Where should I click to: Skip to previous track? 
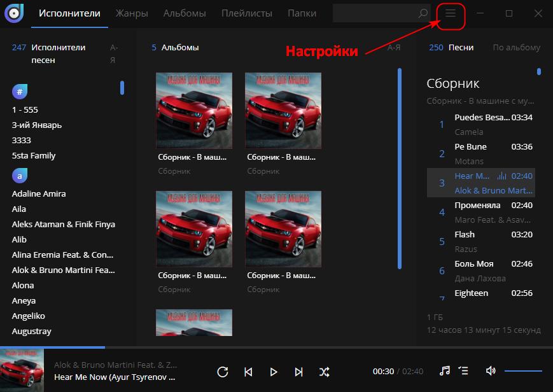[x=248, y=372]
